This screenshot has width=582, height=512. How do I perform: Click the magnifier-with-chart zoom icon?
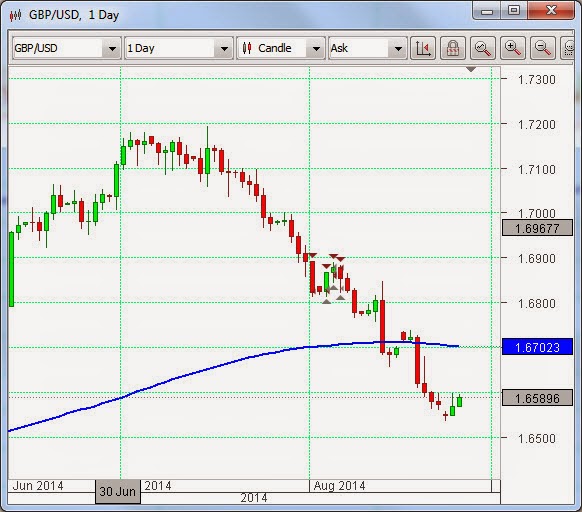tap(483, 48)
